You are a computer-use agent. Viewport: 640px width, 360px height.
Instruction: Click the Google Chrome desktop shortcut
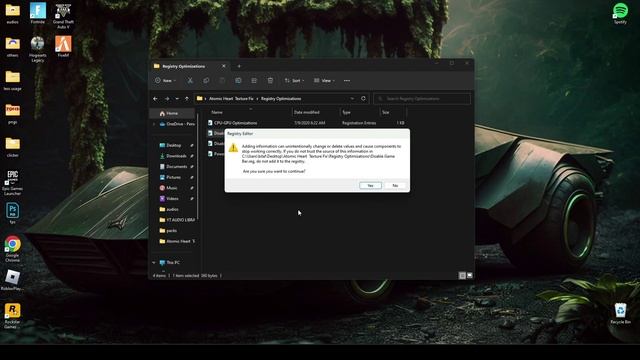[x=13, y=249]
